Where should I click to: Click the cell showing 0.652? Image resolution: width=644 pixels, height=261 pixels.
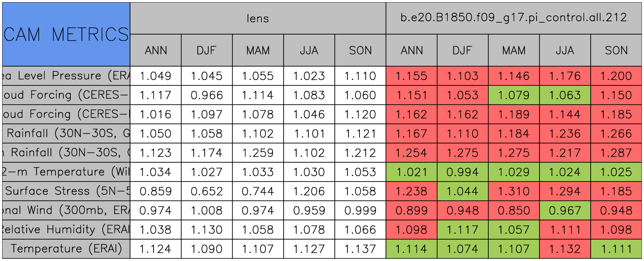point(206,191)
